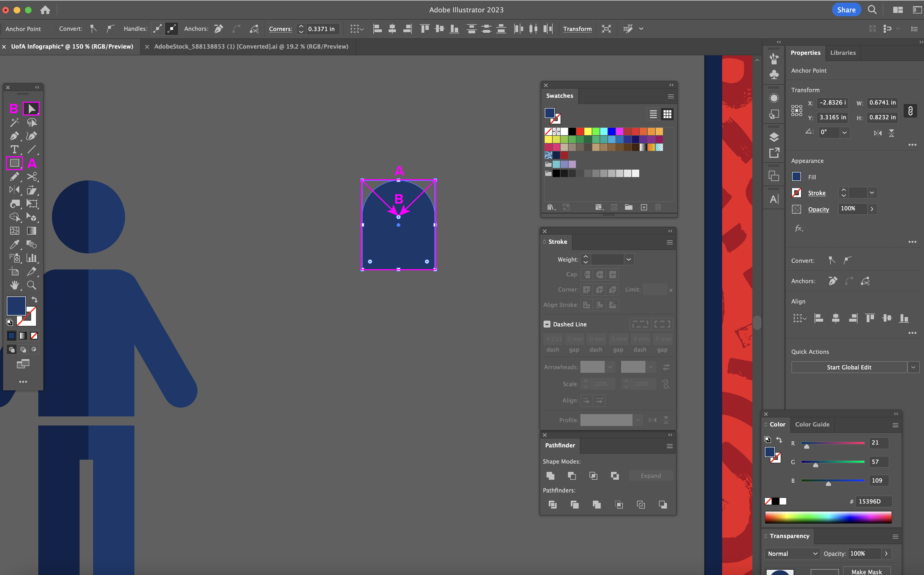Screen dimensions: 924x575
Task: Select the Zoom tool magnifier
Action: [32, 285]
